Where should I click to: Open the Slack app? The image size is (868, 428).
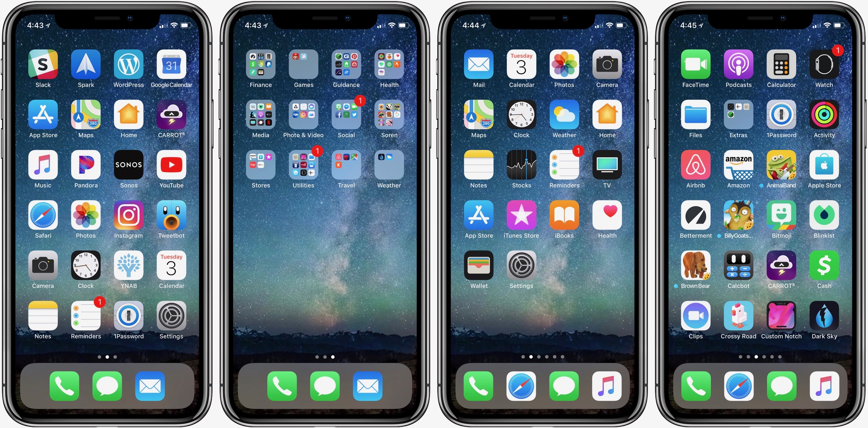coord(43,67)
